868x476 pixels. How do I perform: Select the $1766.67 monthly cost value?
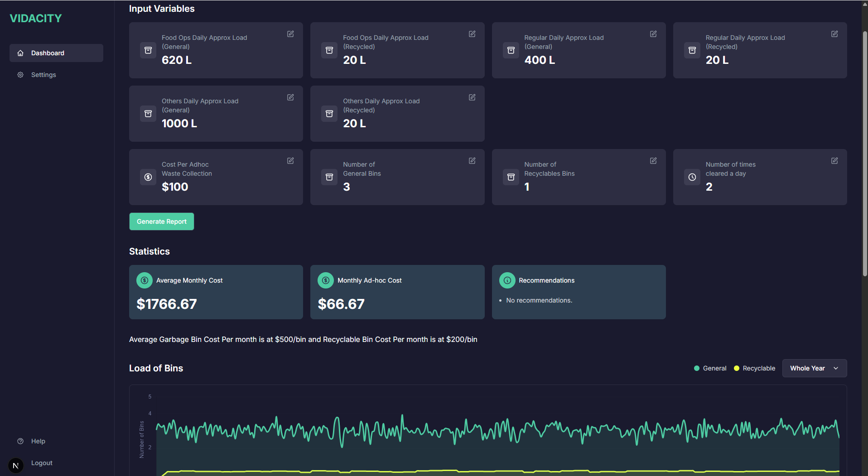tap(167, 304)
